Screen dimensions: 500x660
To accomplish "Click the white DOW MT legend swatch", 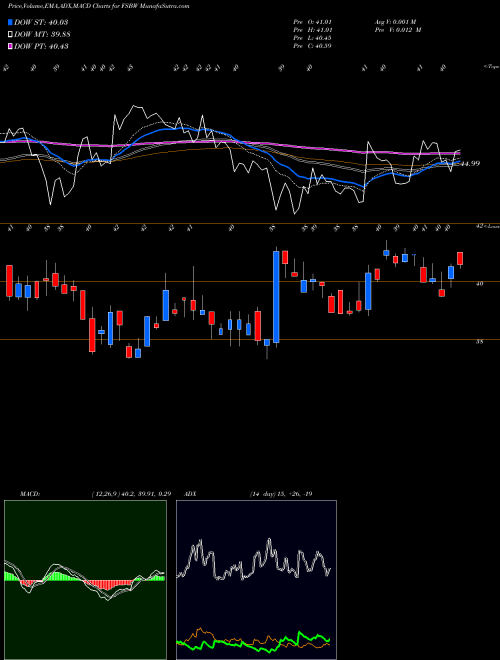I will pyautogui.click(x=11, y=35).
